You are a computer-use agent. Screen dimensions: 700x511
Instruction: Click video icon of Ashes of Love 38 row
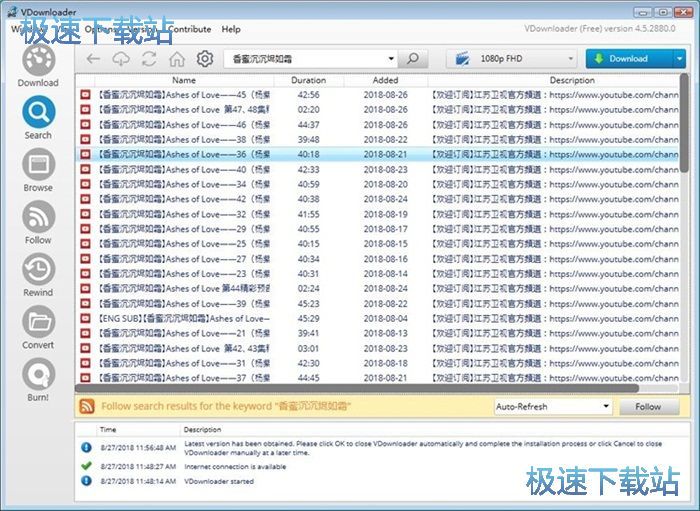(x=85, y=139)
